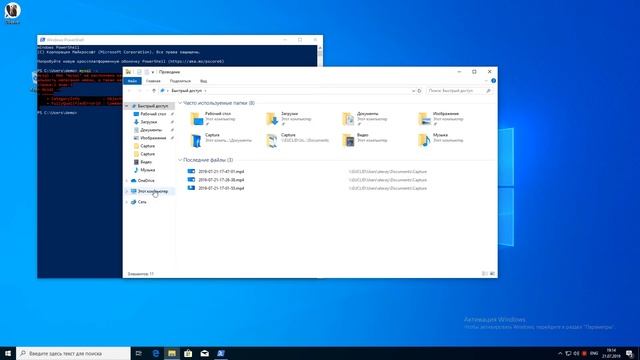Select Рабочий стол in the navigation pane
The image size is (640, 360).
point(153,114)
